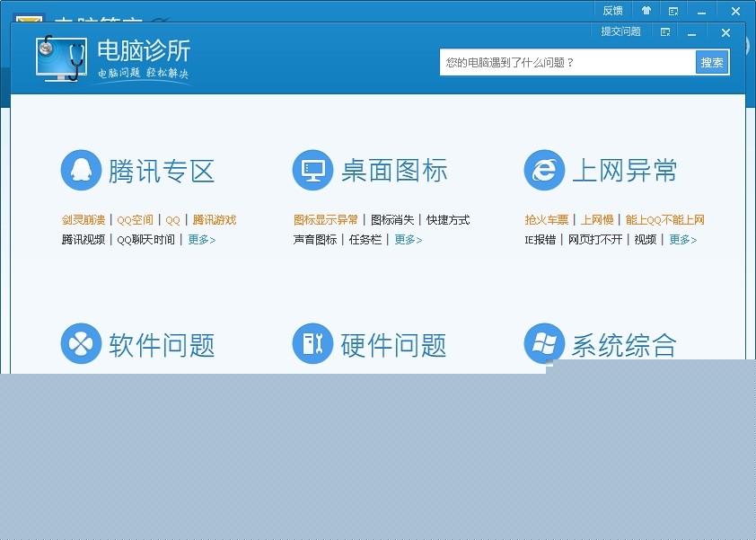This screenshot has height=540, width=756.
Task: Select the 上网异常 heading
Action: pos(625,171)
